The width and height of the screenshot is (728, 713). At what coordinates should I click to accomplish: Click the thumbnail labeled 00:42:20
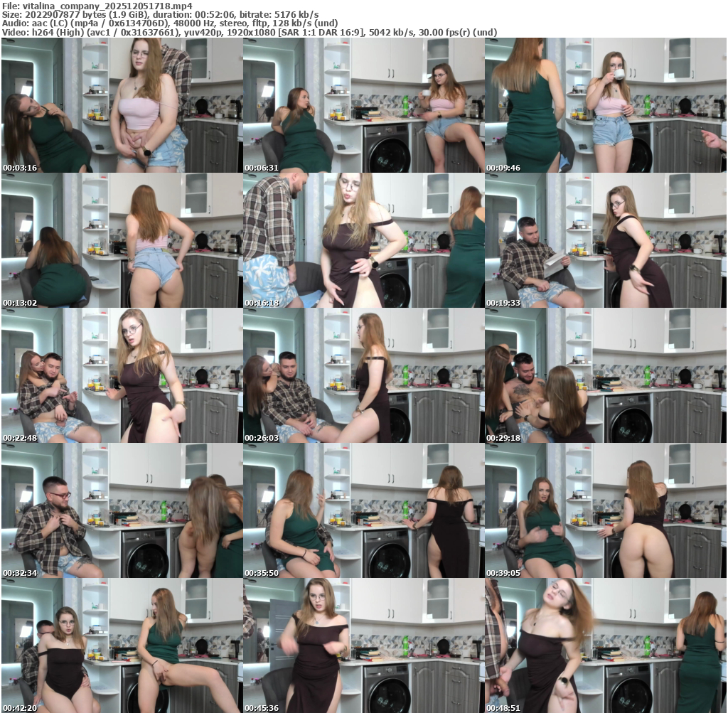click(122, 645)
